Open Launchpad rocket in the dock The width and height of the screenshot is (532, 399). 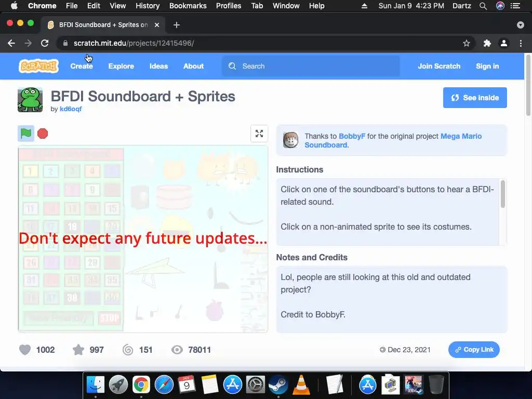(118, 385)
